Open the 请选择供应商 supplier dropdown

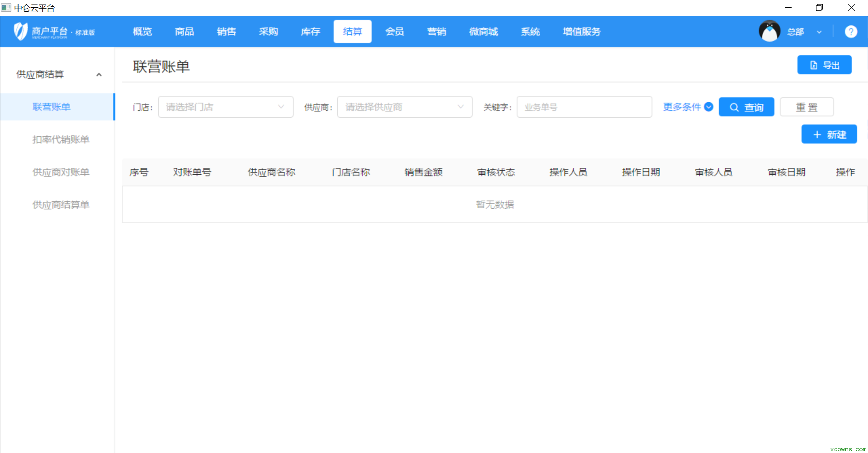(x=405, y=107)
